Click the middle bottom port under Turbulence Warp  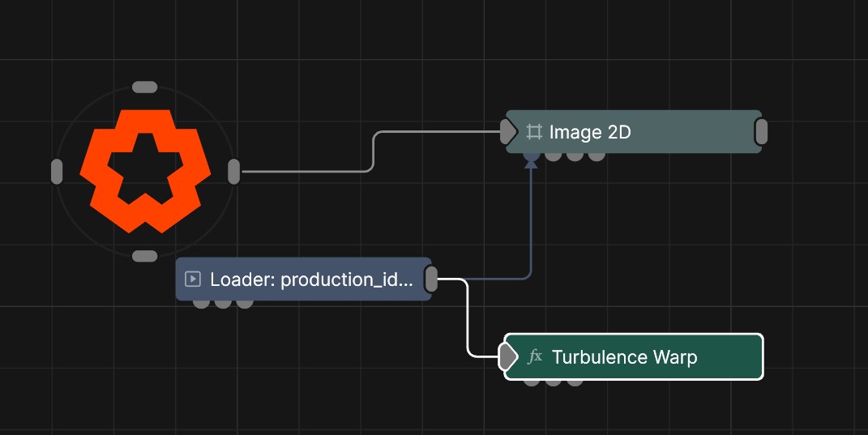[553, 382]
